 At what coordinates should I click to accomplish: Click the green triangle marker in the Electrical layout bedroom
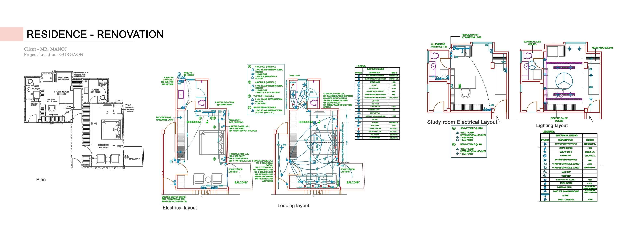click(207, 122)
